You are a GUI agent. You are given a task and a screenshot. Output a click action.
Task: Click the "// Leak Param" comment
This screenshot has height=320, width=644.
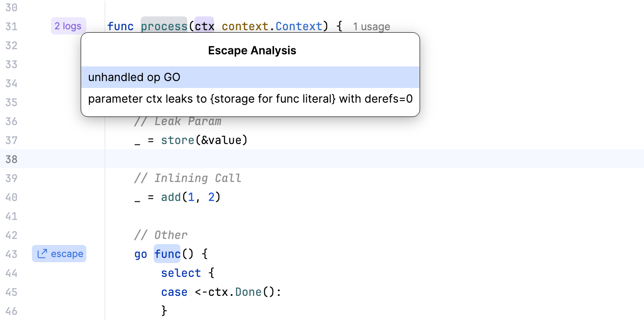click(178, 121)
